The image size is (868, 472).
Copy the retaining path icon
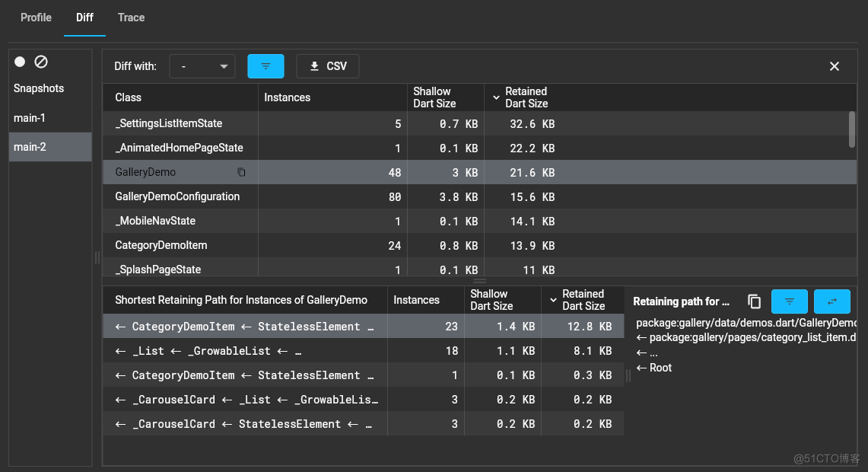click(x=754, y=301)
